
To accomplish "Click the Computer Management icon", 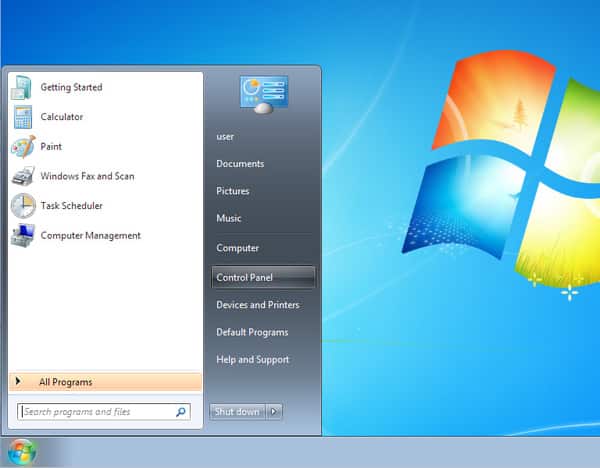I will [23, 235].
